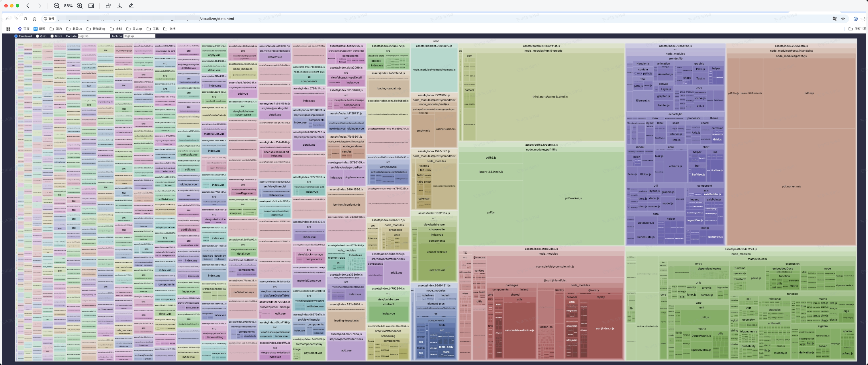Click the download arrow icon
This screenshot has width=868, height=365.
coord(119,6)
